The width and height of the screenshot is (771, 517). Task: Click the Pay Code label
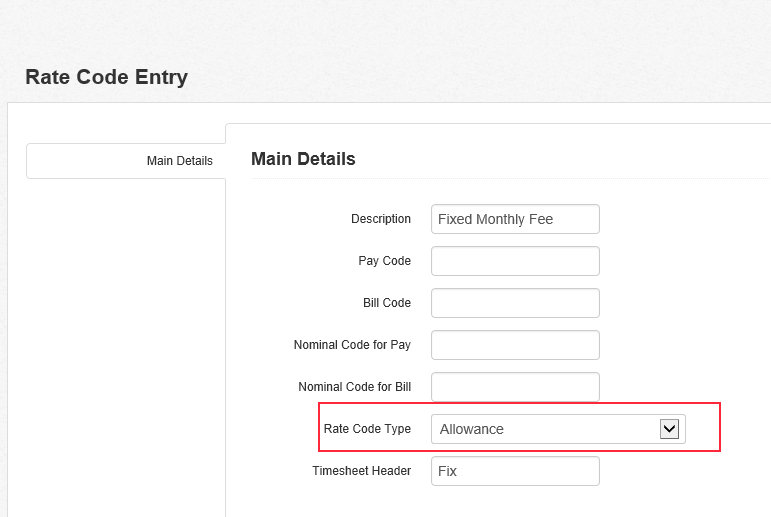point(385,261)
